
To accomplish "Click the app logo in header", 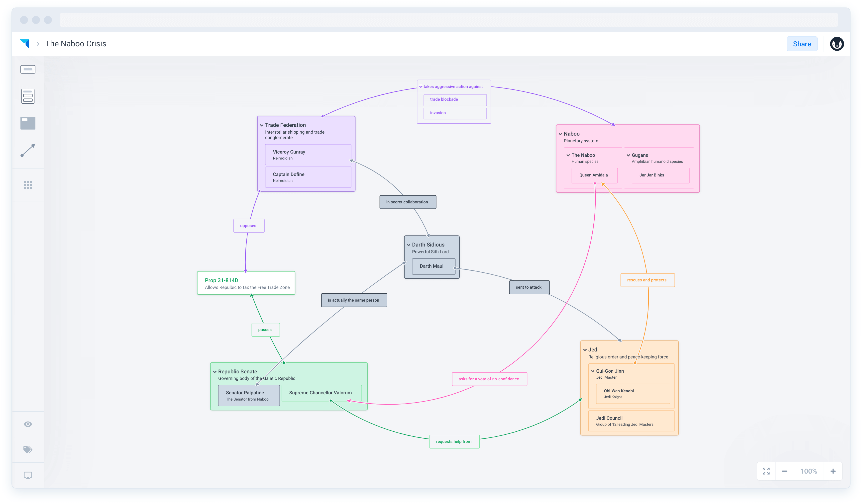I will tap(25, 43).
